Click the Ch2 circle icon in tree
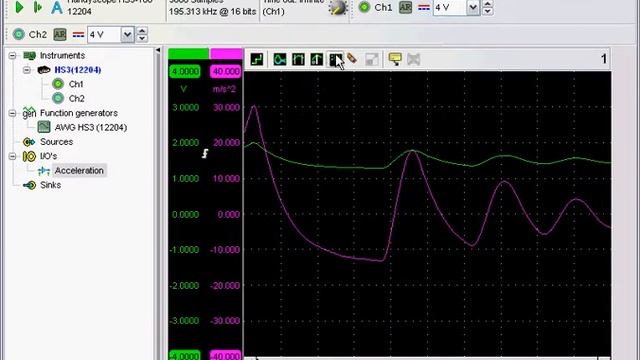The image size is (640, 360). pyautogui.click(x=58, y=98)
